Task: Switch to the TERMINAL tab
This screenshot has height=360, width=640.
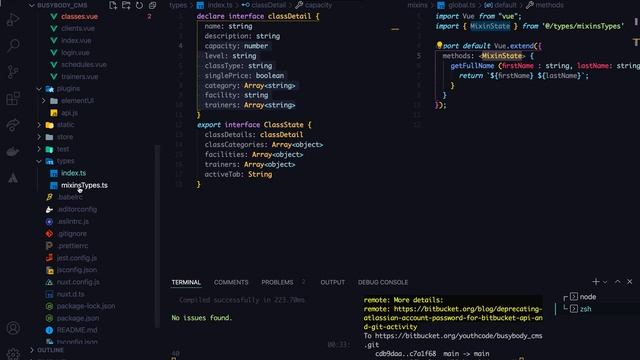Action: [x=186, y=282]
